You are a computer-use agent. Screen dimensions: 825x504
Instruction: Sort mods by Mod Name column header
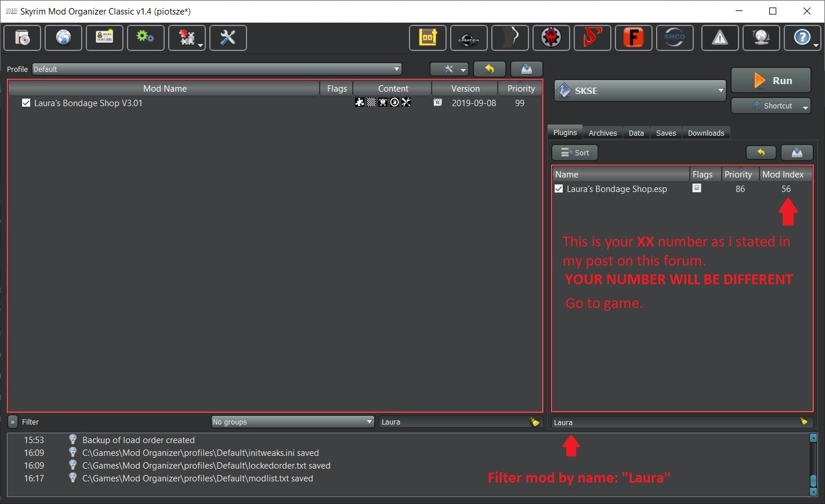[x=165, y=88]
